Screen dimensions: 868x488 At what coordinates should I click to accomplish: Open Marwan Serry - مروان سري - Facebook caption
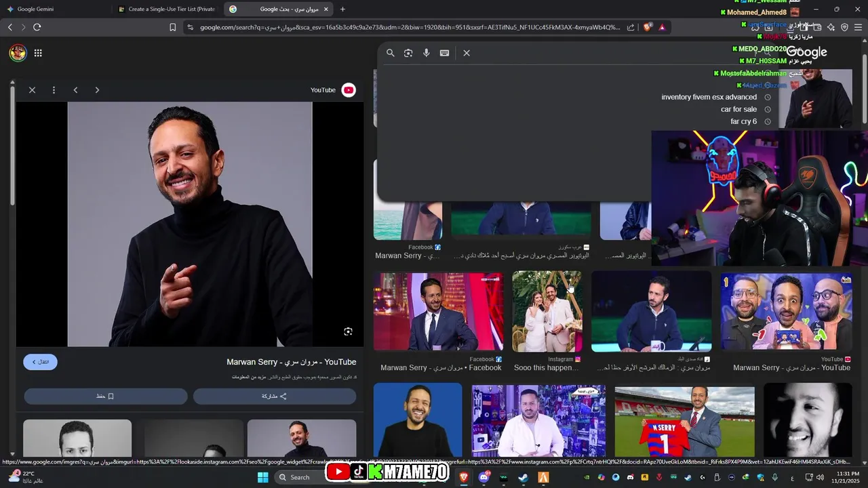click(x=441, y=367)
